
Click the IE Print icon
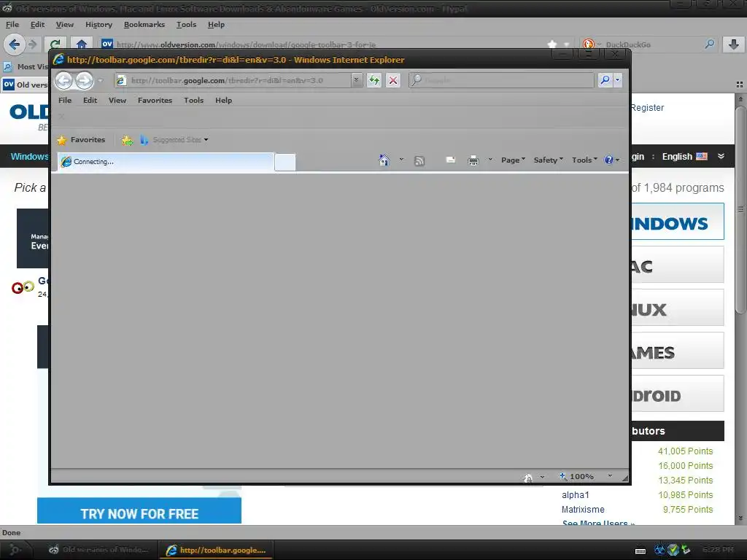click(x=473, y=160)
